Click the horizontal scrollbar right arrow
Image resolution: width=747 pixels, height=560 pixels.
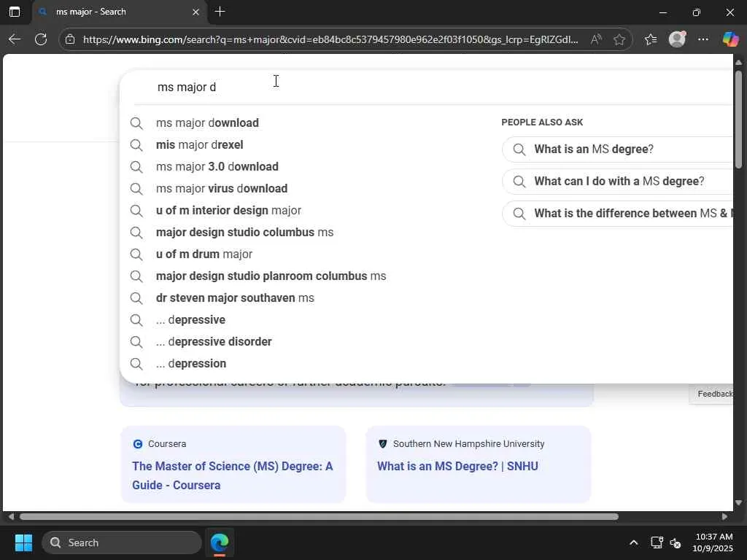tap(724, 517)
